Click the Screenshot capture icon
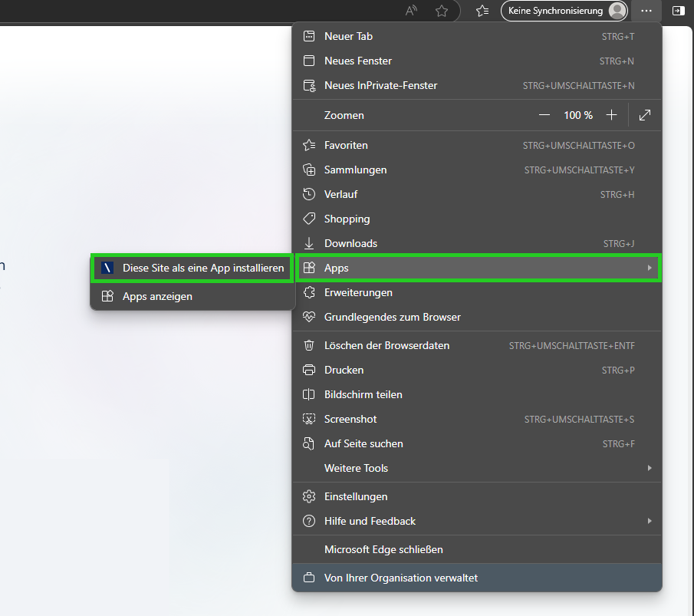This screenshot has height=616, width=694. (309, 419)
